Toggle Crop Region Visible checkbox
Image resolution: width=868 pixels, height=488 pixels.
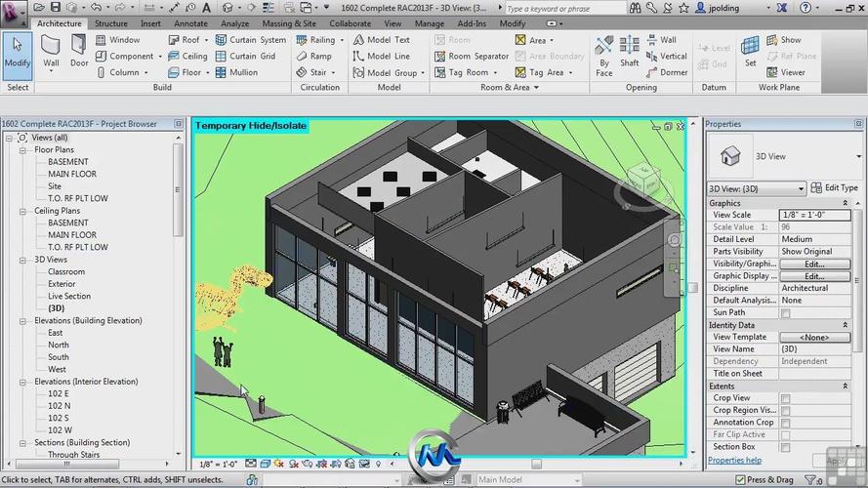click(x=785, y=411)
